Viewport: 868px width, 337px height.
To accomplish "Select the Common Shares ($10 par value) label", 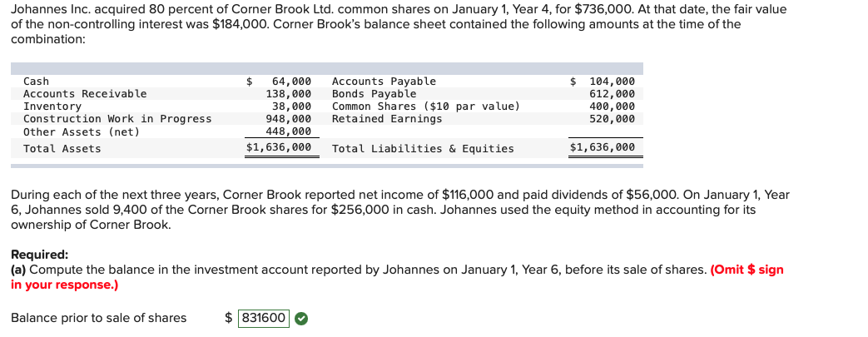I will pyautogui.click(x=426, y=107).
